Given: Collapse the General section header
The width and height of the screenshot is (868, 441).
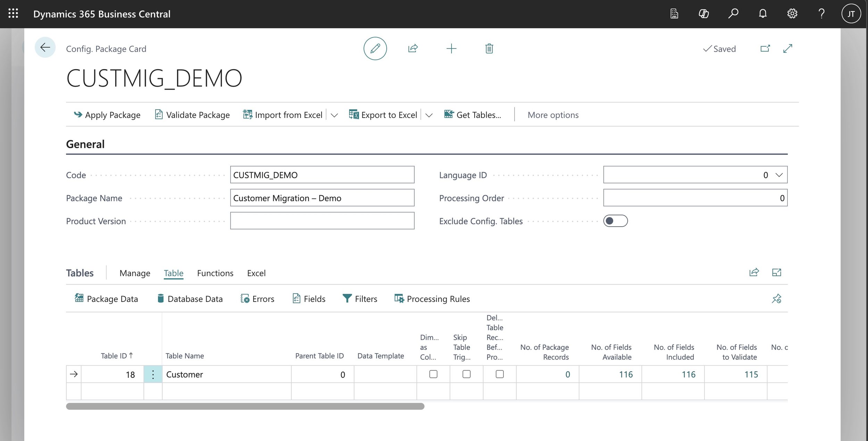Looking at the screenshot, I should [85, 144].
